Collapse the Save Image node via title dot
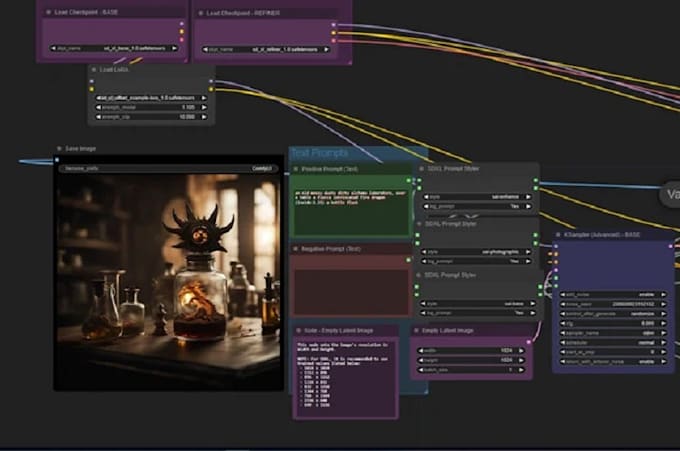The image size is (680, 451). pyautogui.click(x=60, y=149)
